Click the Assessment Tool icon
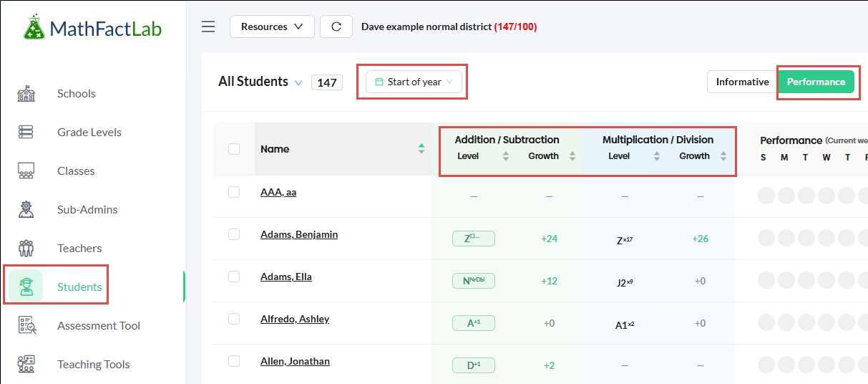Viewport: 868px width, 384px height. coord(26,326)
